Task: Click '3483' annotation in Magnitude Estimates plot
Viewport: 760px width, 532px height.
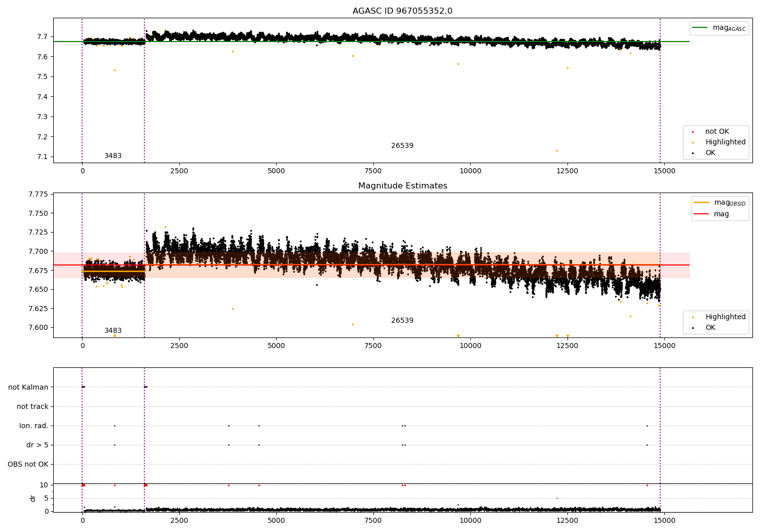Action: pos(113,331)
